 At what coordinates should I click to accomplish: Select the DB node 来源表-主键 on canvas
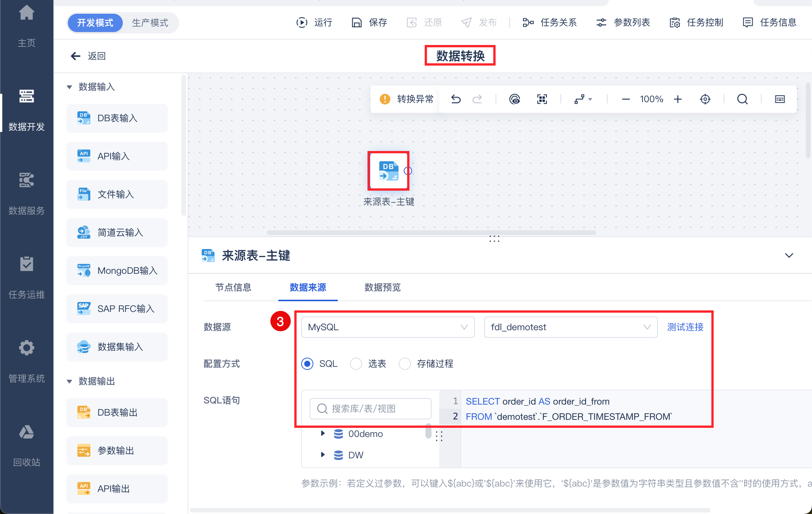(x=388, y=171)
